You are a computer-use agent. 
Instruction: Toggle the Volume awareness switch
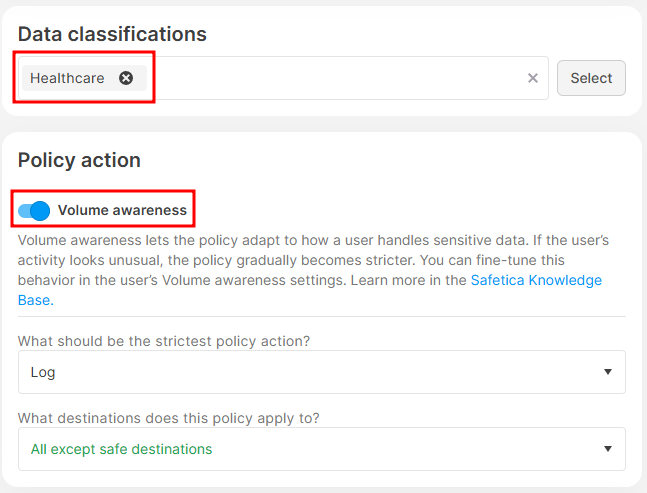(x=34, y=210)
